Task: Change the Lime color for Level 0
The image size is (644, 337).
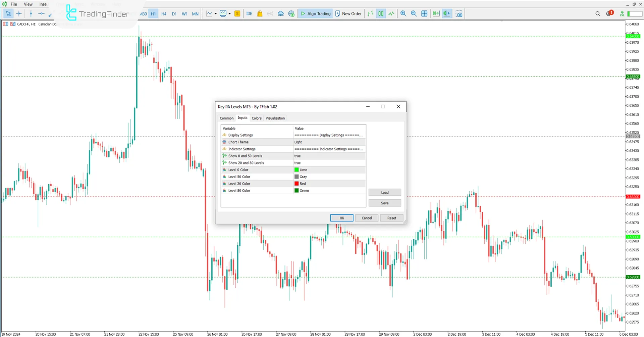Action: pyautogui.click(x=304, y=170)
